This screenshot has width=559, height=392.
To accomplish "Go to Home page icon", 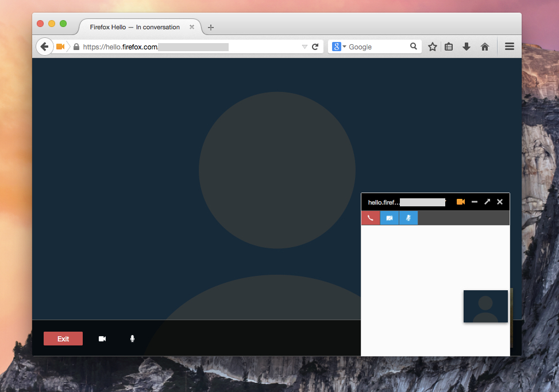I will 485,47.
